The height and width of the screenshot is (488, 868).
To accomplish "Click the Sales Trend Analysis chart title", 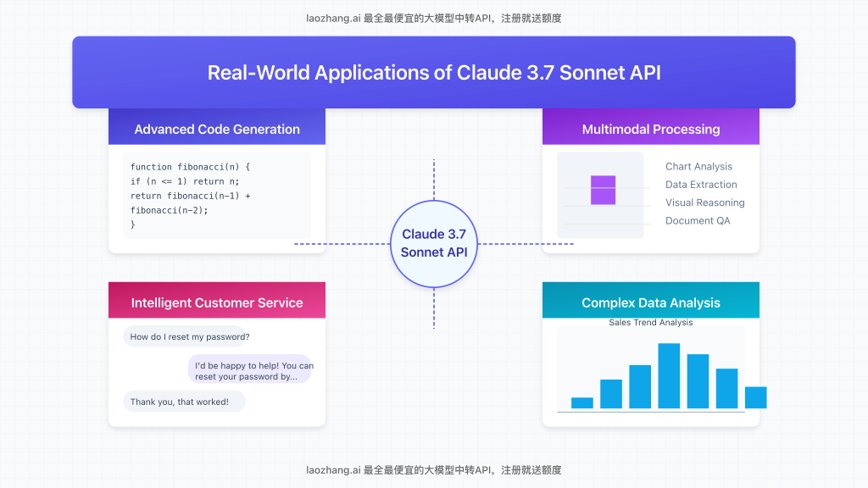I will point(650,323).
